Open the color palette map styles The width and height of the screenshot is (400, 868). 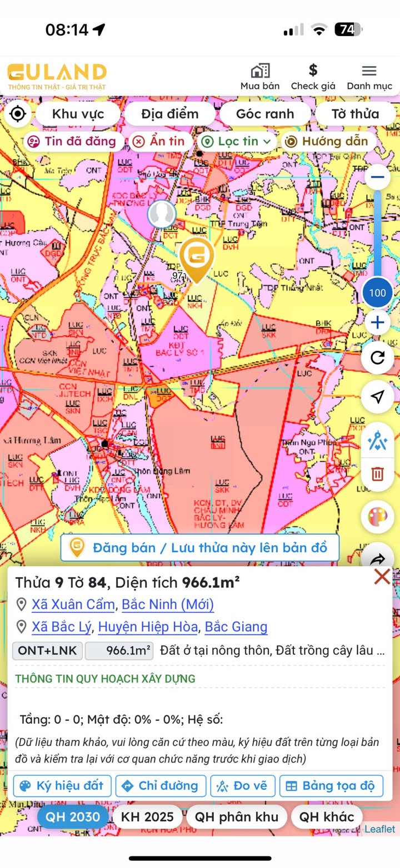(377, 517)
